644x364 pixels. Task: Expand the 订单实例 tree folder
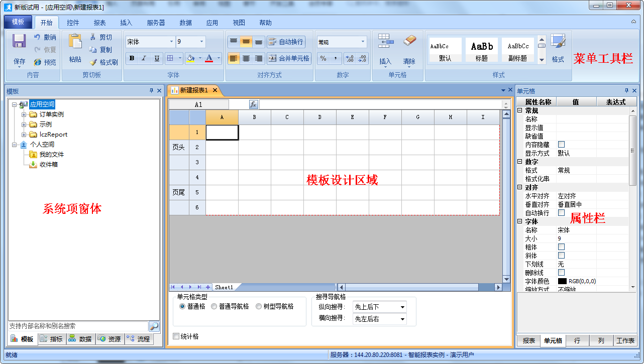tap(24, 114)
